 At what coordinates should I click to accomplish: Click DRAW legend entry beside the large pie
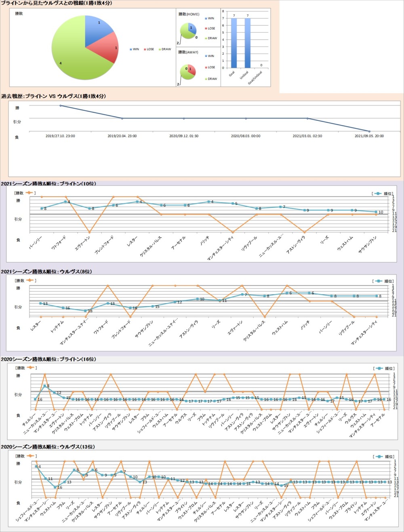click(164, 49)
